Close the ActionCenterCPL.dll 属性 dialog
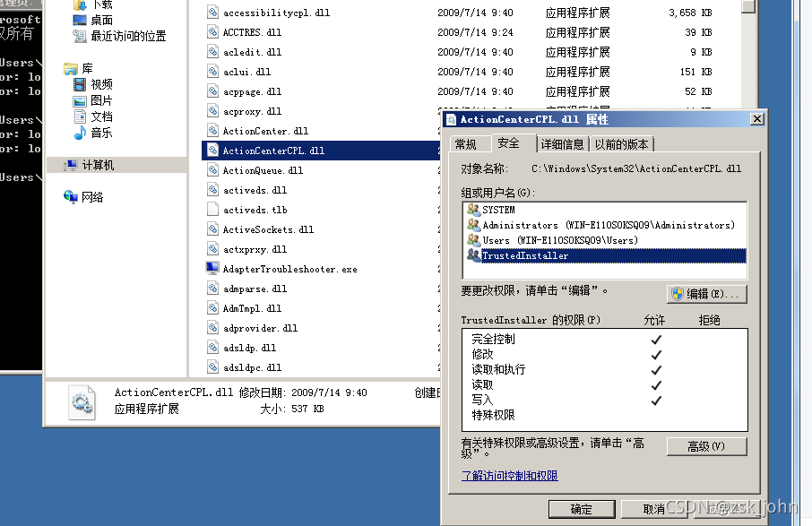812x526 pixels. 757,119
